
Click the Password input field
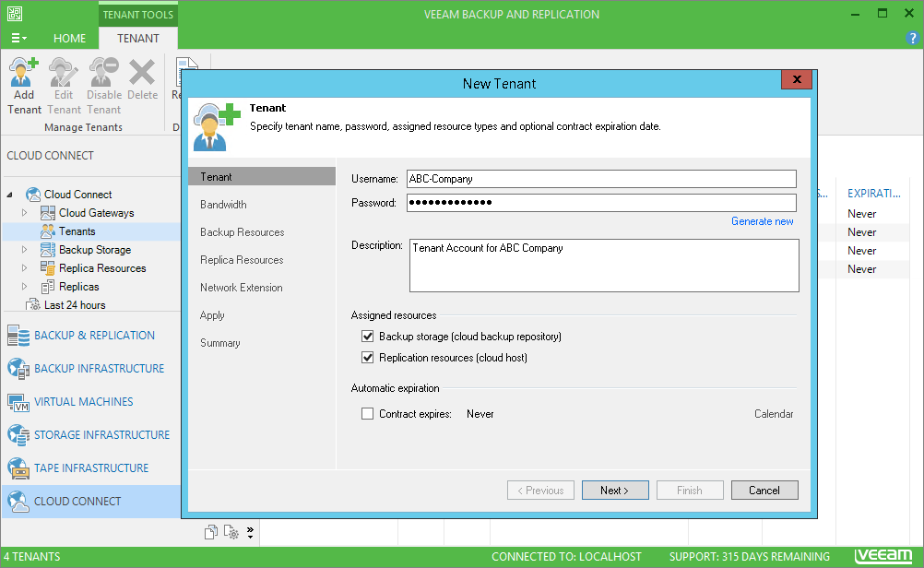pos(601,203)
